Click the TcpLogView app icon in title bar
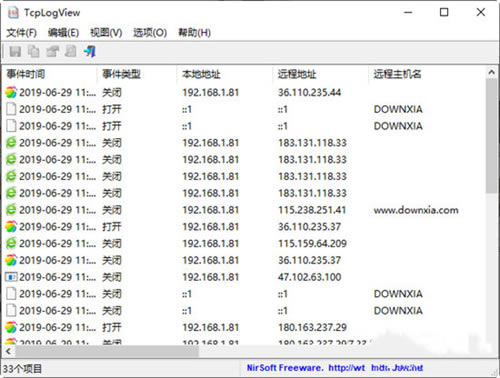Viewport: 500px width, 378px height. coord(13,13)
